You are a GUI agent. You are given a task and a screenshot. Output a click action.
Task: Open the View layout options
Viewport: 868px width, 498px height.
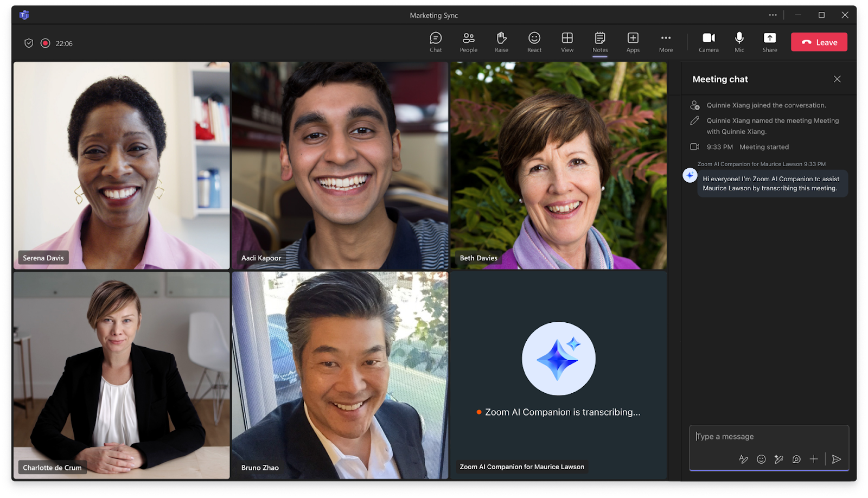click(566, 42)
